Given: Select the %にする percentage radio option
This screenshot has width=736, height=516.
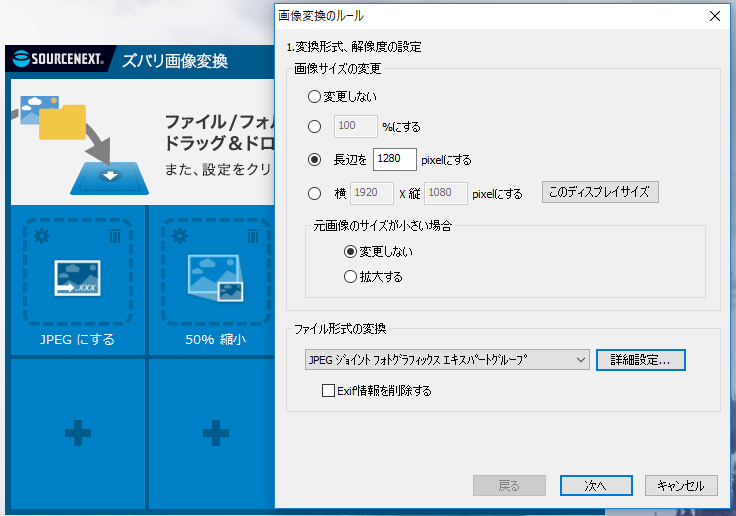Looking at the screenshot, I should tap(314, 126).
